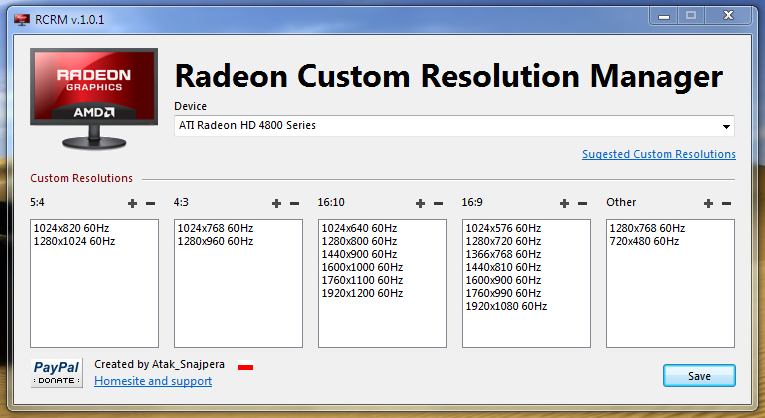Click the PayPal Donate button
This screenshot has height=418, width=765.
point(57,373)
